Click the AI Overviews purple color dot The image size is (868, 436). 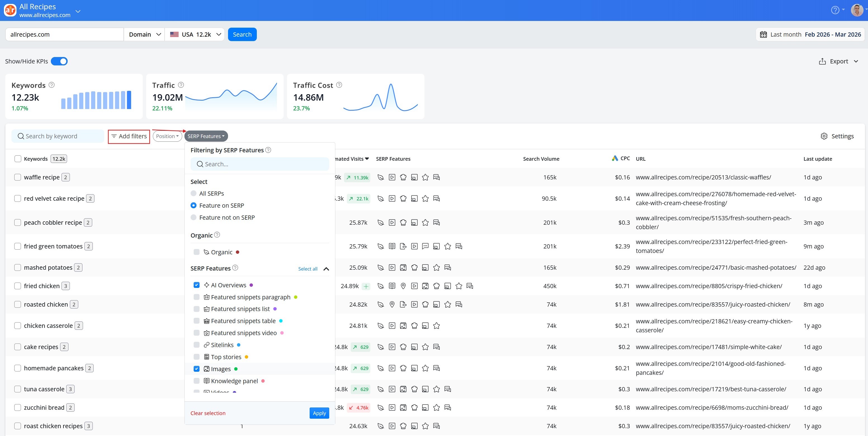pos(251,285)
